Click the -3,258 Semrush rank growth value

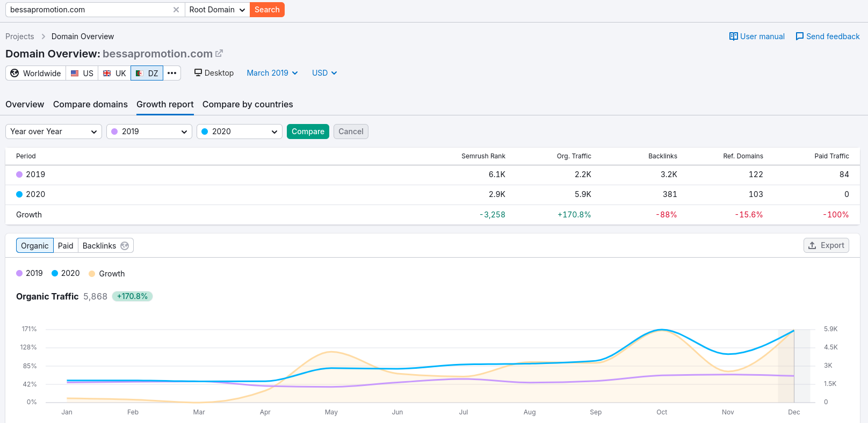(x=493, y=215)
